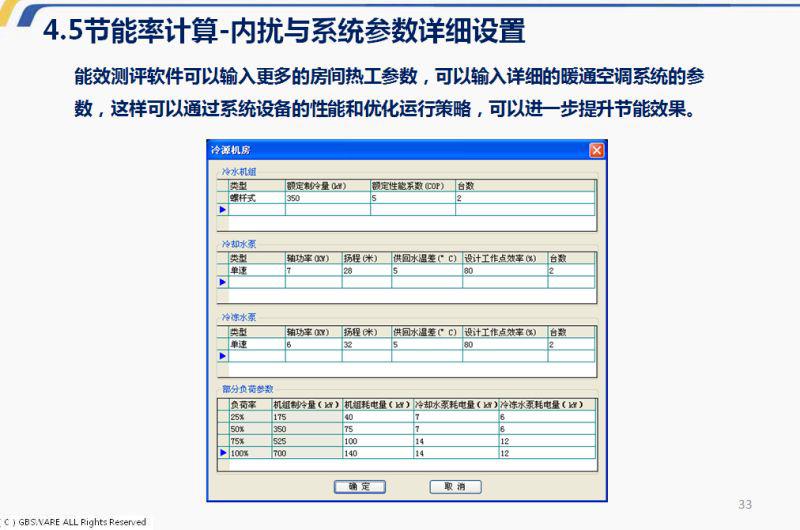Click the 扬程 (米) header in 冷却水泵
This screenshot has height=530, width=800.
point(367,258)
